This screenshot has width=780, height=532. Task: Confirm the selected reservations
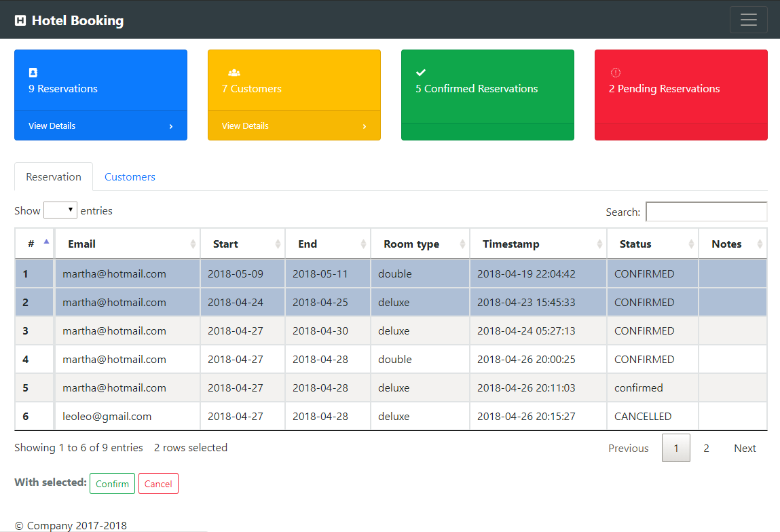point(113,484)
